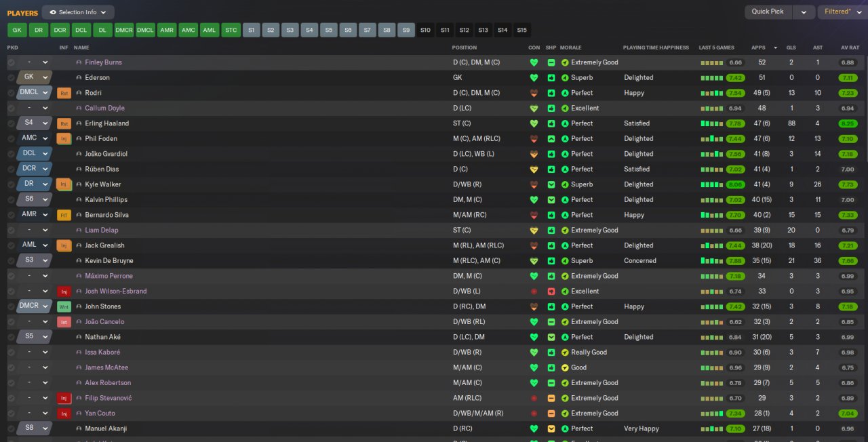The image size is (868, 442).
Task: Click Ederson's green condition heart icon
Action: [x=534, y=77]
